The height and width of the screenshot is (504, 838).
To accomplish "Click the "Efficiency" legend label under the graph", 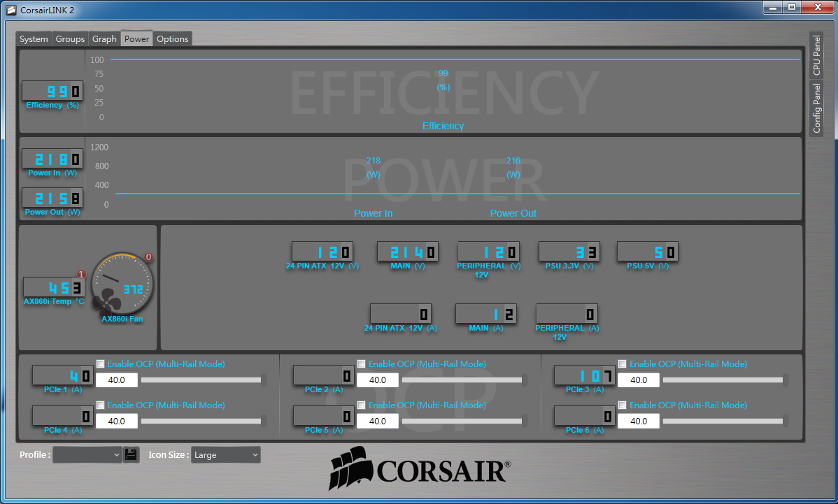I will 443,126.
